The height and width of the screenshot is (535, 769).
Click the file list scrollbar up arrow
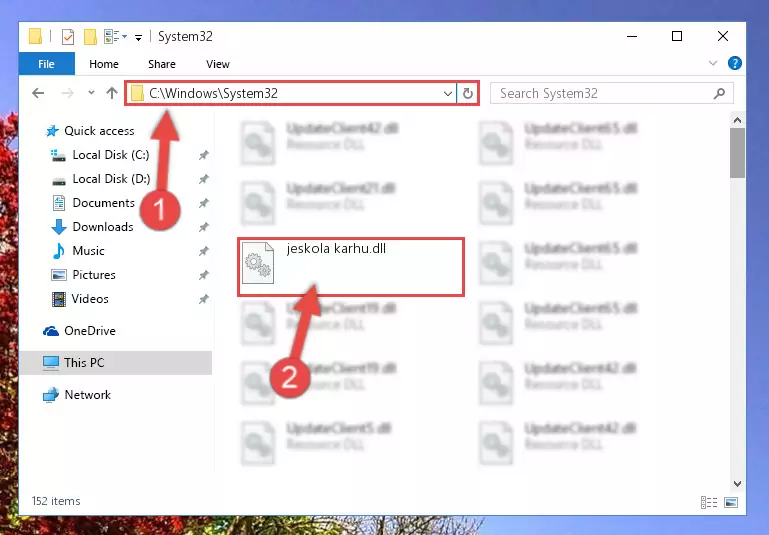click(737, 120)
